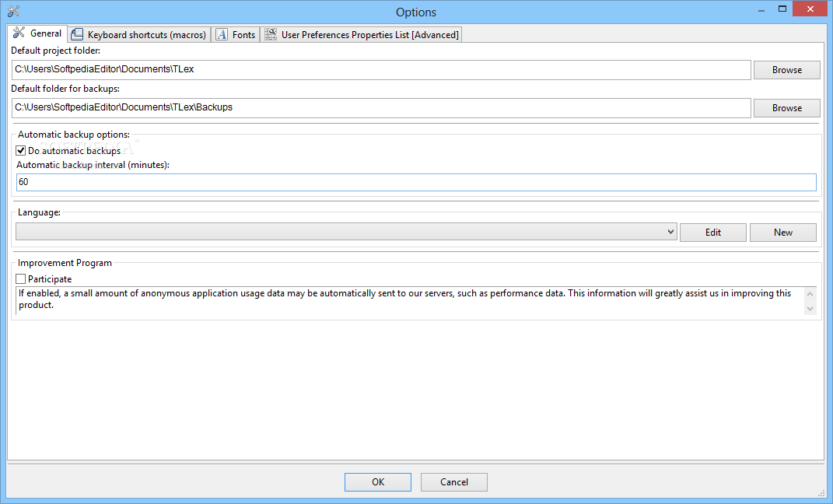The image size is (833, 504).
Task: Click the Options window tools icon
Action: pos(13,11)
